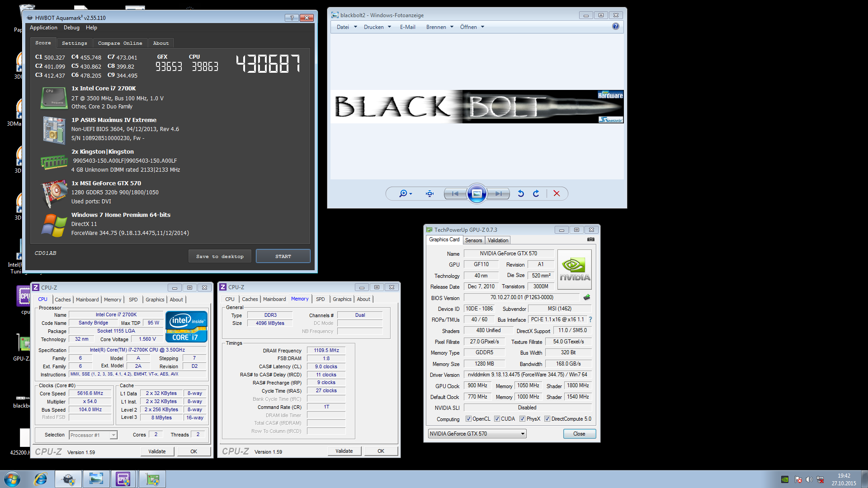Click the NVIDIA logo in GPU-Z
868x488 pixels.
click(x=575, y=270)
